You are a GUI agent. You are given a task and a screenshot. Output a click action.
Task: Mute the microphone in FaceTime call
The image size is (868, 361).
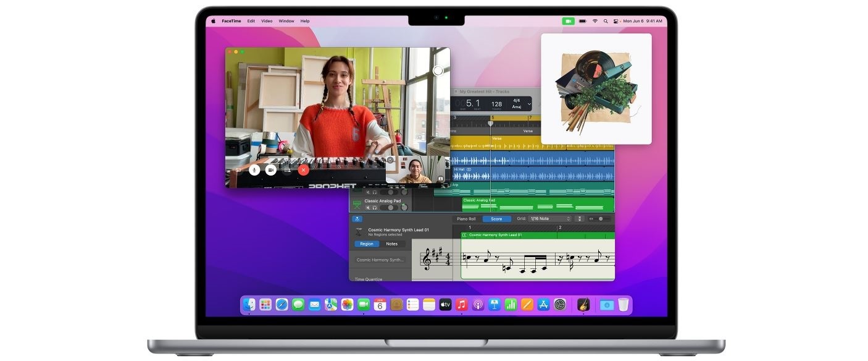tap(254, 169)
